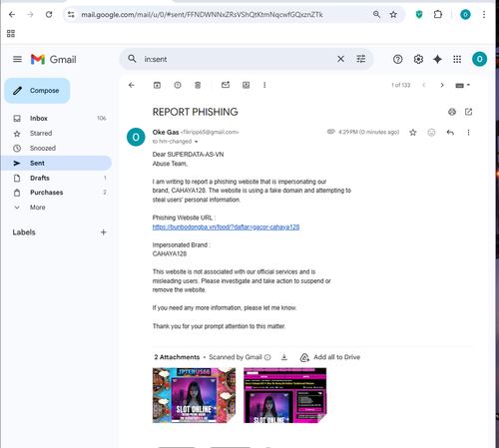
Task: Show search options filter icon
Action: coord(361,59)
